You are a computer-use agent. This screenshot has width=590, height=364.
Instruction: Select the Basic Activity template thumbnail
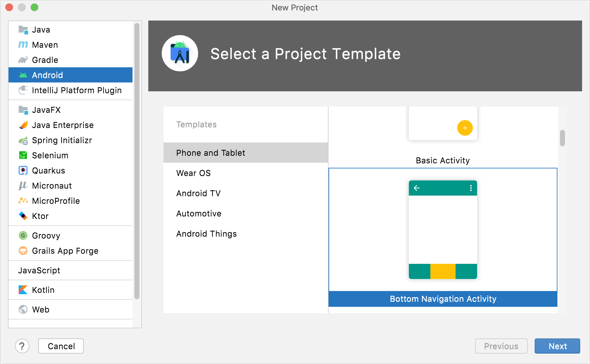click(443, 123)
